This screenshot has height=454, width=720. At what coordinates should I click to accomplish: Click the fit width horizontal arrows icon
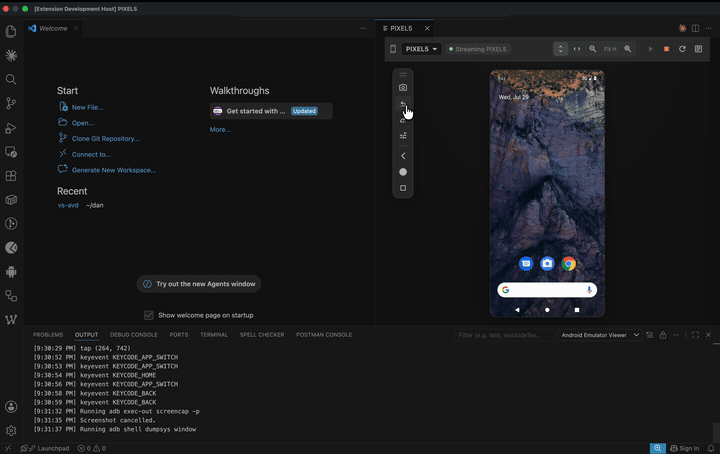coord(577,49)
